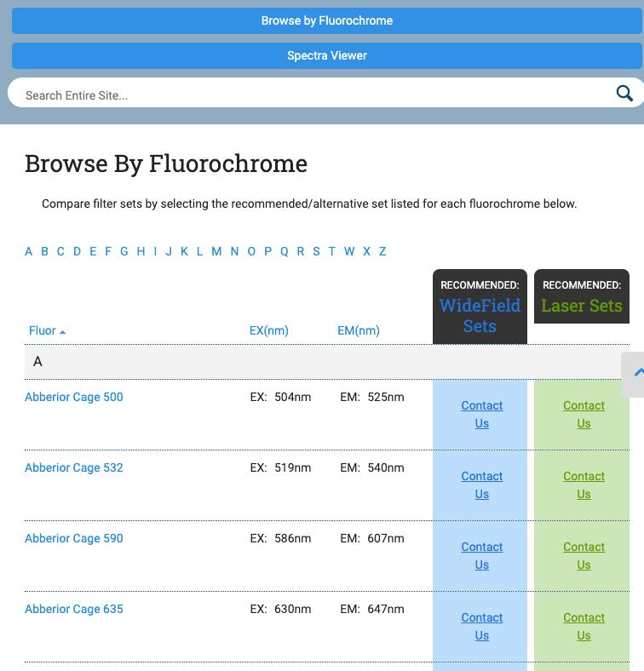Sort by EX(nm) column header
This screenshot has width=644, height=671.
268,330
